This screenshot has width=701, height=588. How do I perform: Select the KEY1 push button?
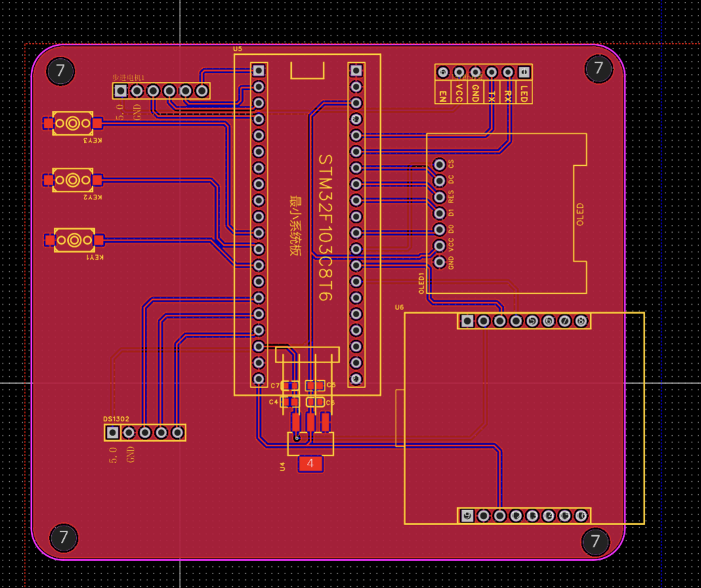click(x=74, y=241)
